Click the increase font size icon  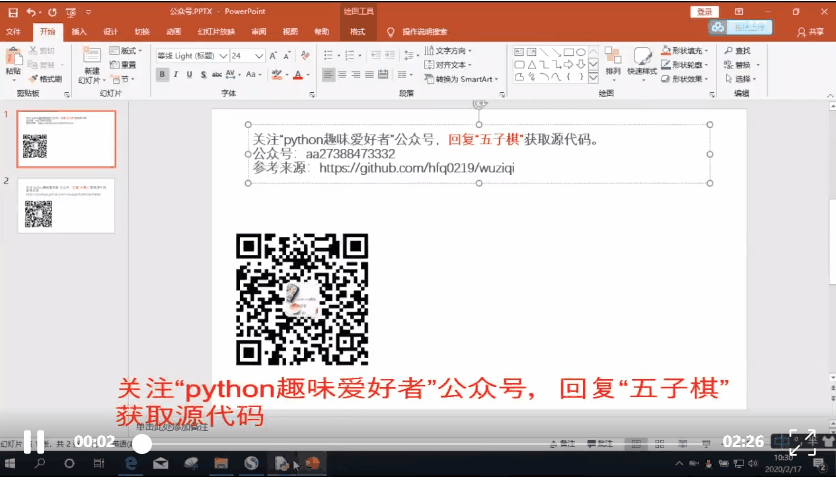tap(273, 55)
